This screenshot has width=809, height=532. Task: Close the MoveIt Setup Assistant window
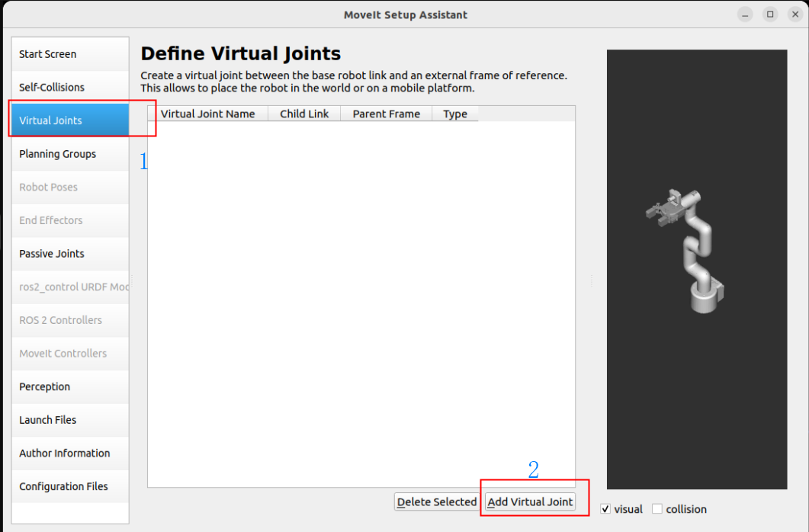pos(795,14)
